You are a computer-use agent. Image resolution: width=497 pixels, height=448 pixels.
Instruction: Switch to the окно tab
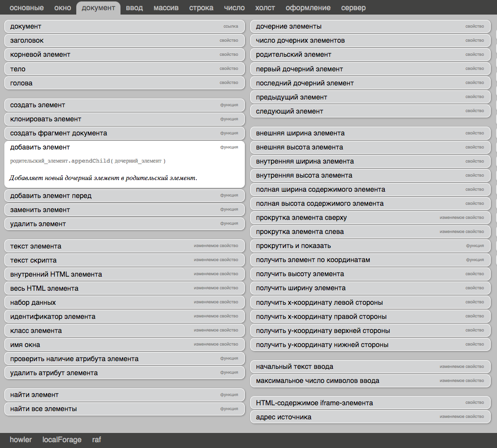point(63,8)
